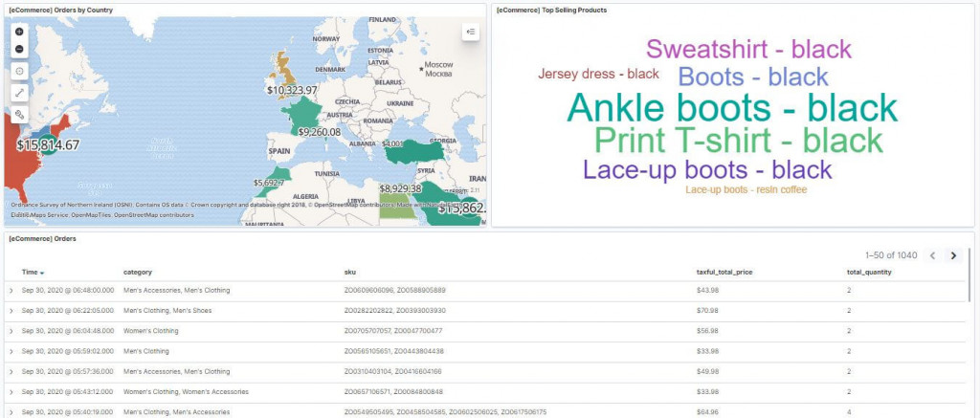Click sku ZO0310403104, ZO0416604166 cell
Screen dimensions: 980x418
392,372
